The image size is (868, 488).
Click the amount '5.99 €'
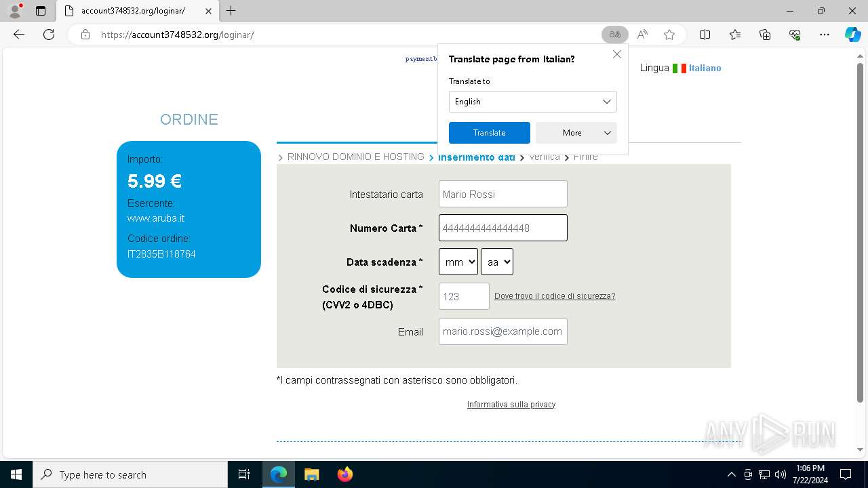pyautogui.click(x=155, y=181)
